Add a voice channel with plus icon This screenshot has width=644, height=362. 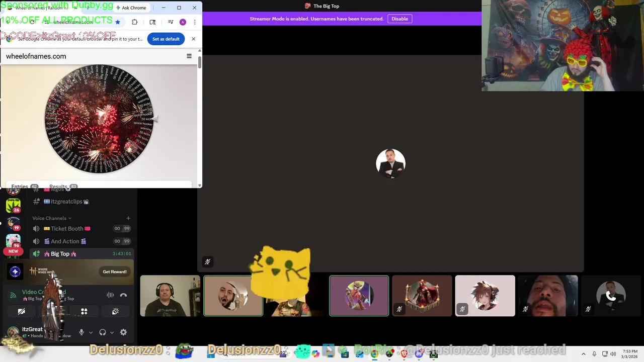(128, 218)
